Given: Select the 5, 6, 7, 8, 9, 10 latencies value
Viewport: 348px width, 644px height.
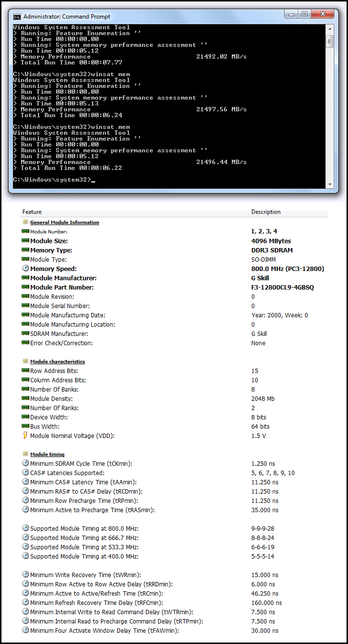Looking at the screenshot, I should (273, 473).
